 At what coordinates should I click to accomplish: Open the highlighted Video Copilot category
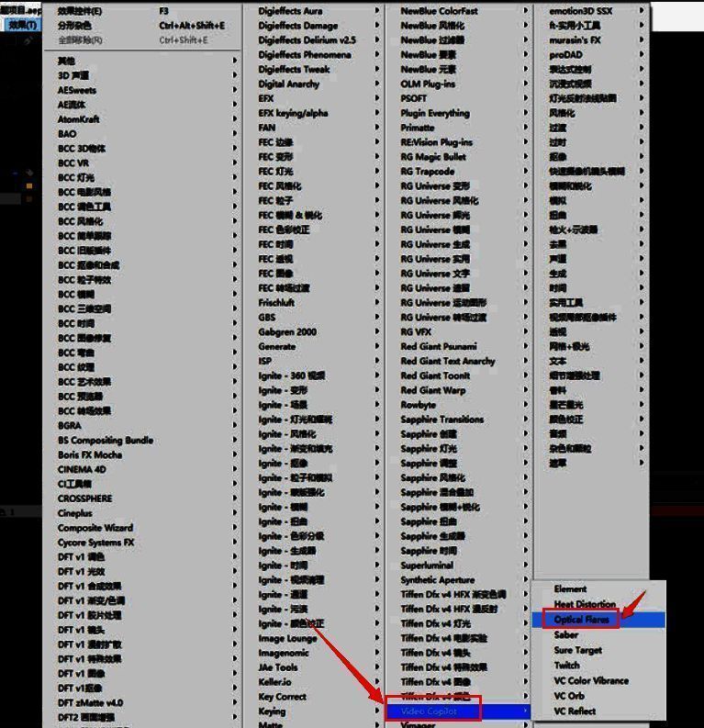coord(429,711)
